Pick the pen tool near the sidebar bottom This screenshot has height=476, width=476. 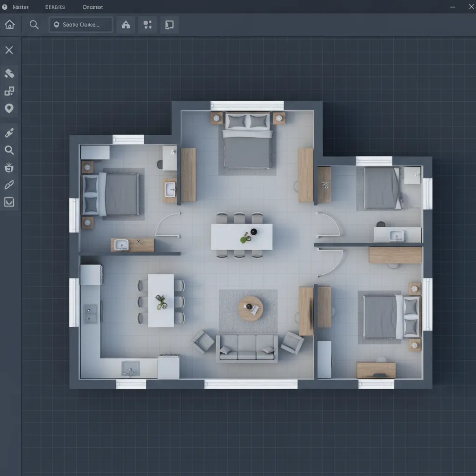coord(9,185)
